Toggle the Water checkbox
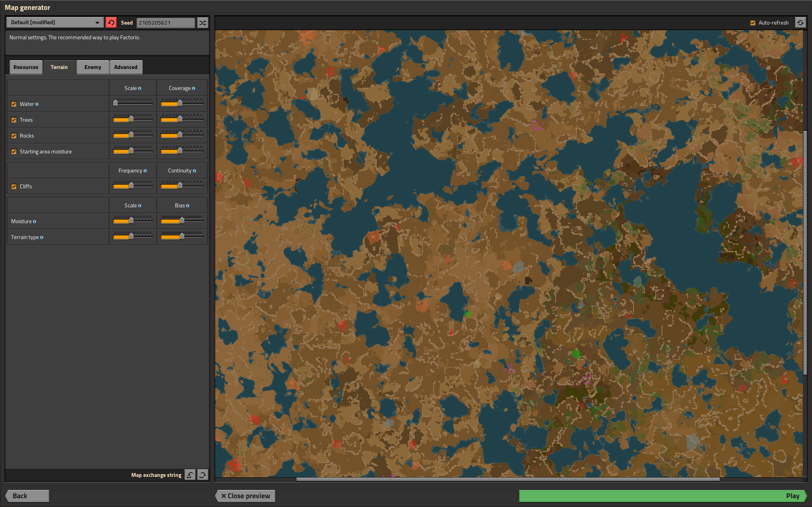Viewport: 812px width, 507px height. (14, 104)
